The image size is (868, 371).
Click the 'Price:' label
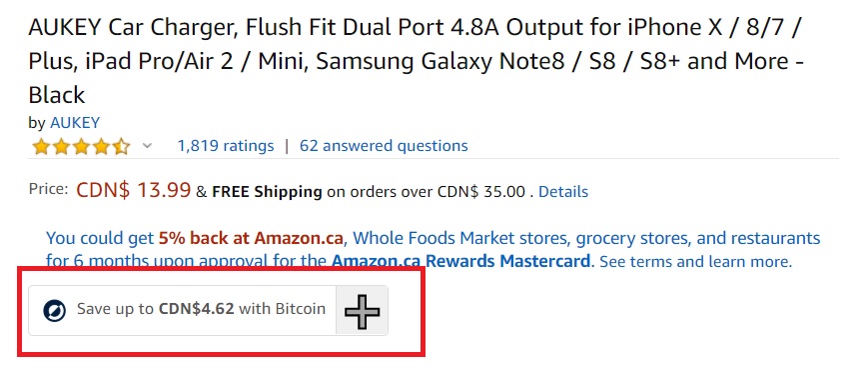coord(49,189)
